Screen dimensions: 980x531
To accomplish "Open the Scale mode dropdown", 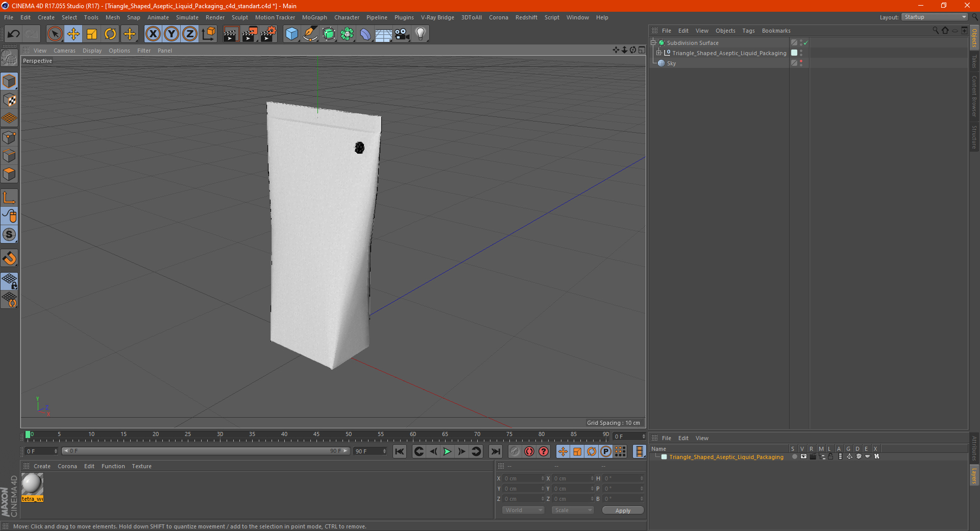I will [573, 510].
